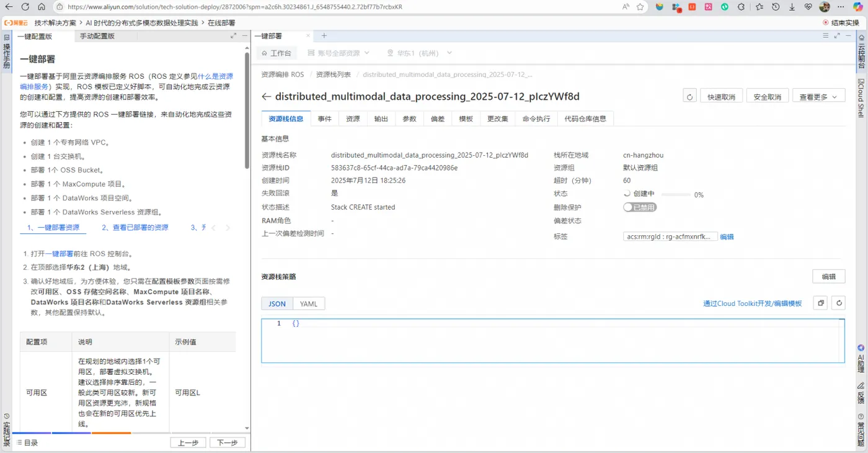Screen dimensions: 868x453
Task: Open browser History clock icon
Action: 776,7
